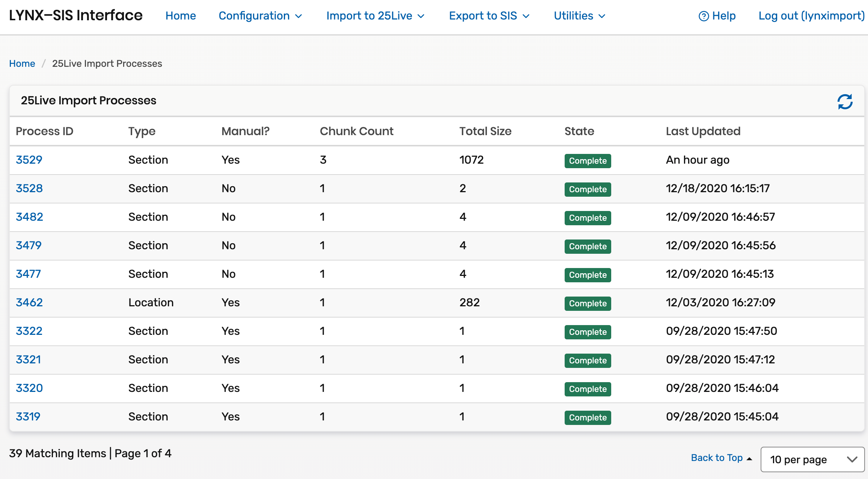The image size is (868, 479).
Task: Open the 10 per page selector
Action: pyautogui.click(x=812, y=459)
